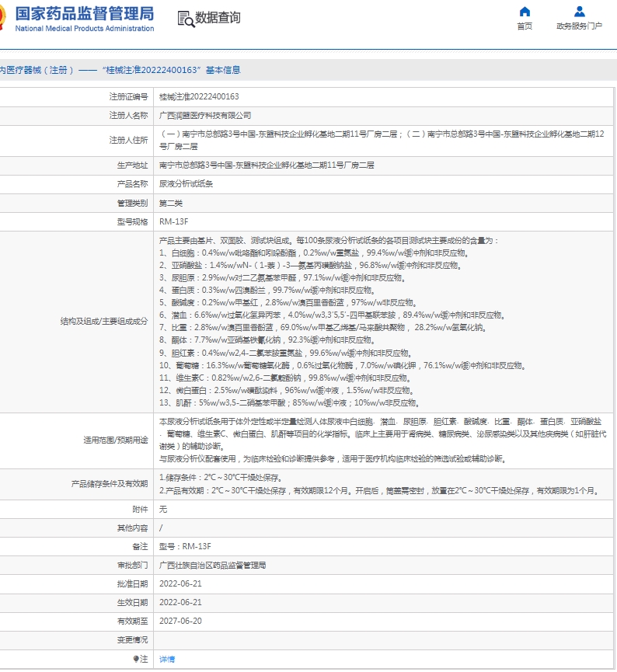Click the 产品储存条件及有效期 row label
This screenshot has width=617, height=672.
click(110, 484)
